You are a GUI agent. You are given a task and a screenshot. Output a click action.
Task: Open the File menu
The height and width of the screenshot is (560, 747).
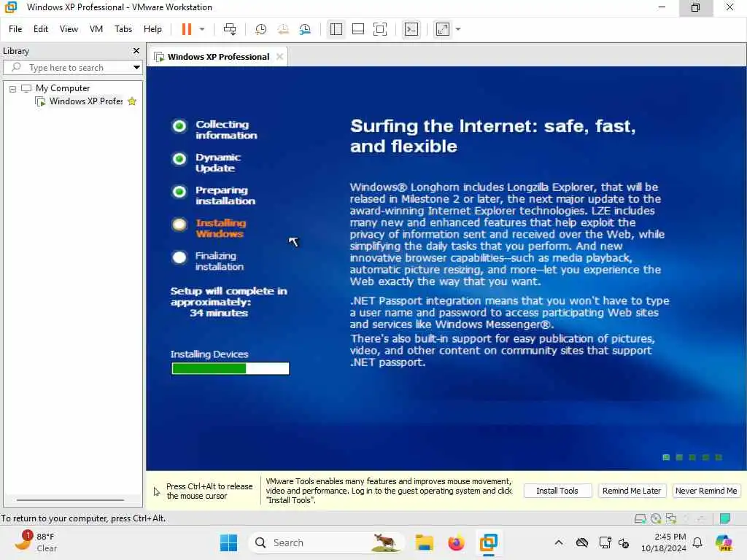[15, 29]
